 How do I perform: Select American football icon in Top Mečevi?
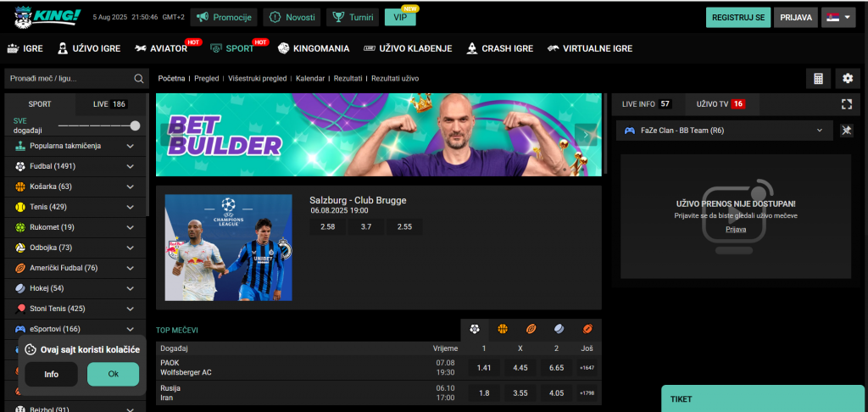coord(531,329)
